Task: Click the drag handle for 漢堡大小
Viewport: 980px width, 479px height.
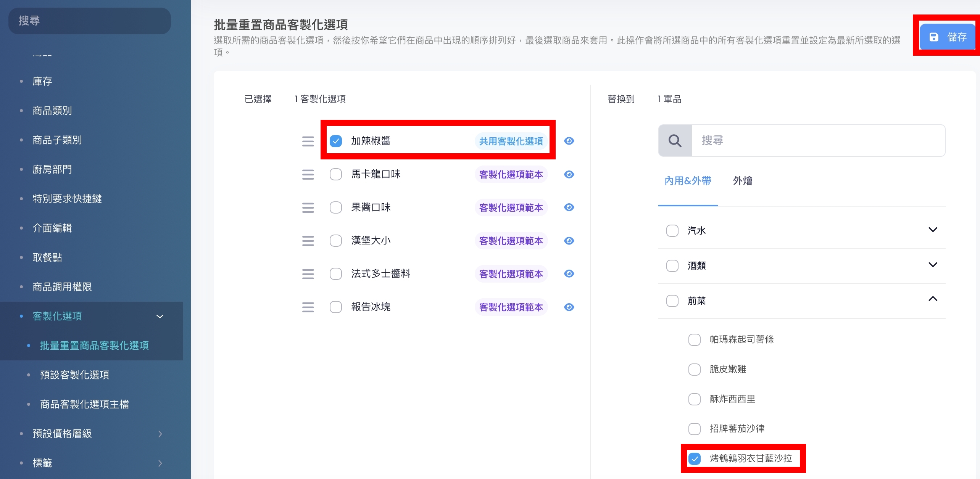Action: [308, 241]
